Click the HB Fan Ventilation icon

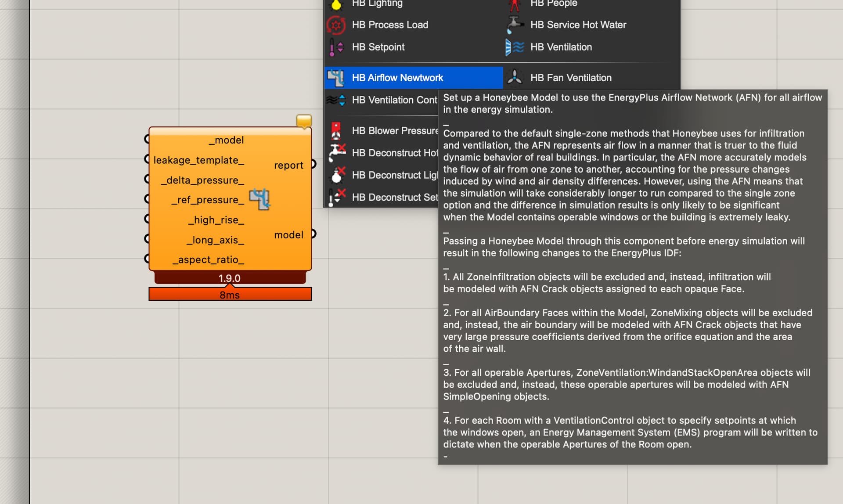(x=515, y=78)
